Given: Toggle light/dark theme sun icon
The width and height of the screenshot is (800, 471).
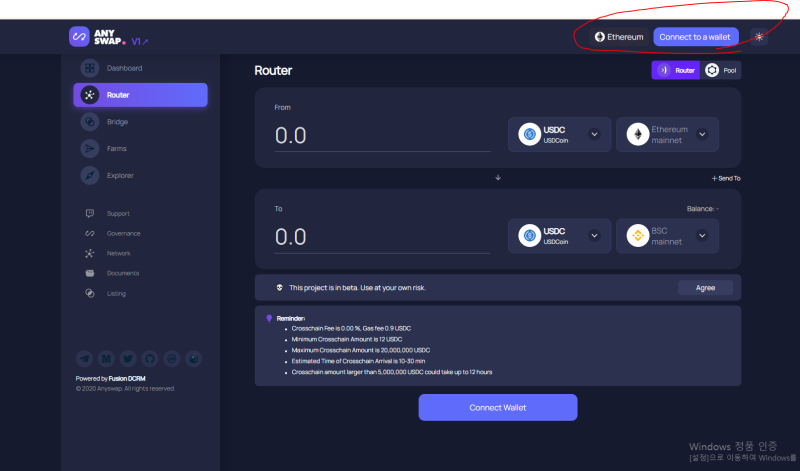Looking at the screenshot, I should [759, 37].
